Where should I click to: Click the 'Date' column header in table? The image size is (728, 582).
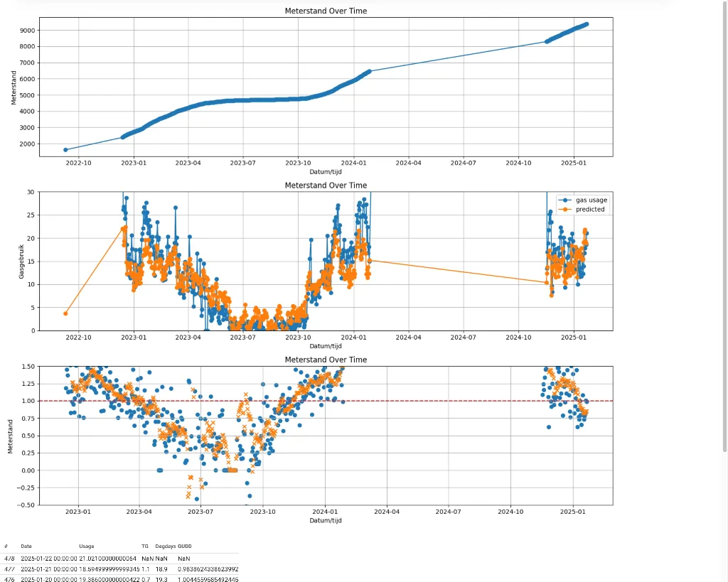(x=26, y=546)
